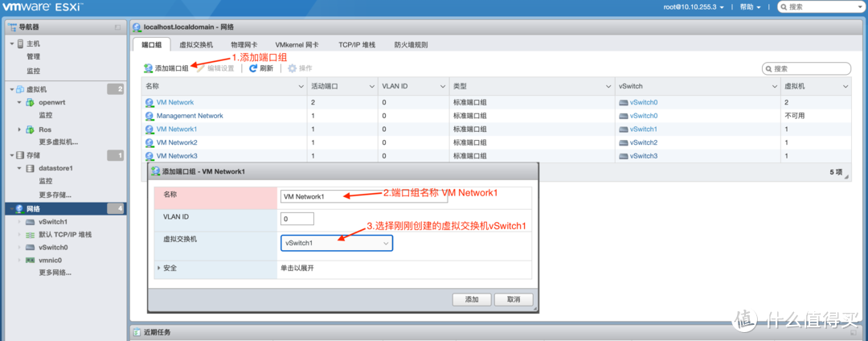Switch to the Firewall rules tab

tap(411, 45)
